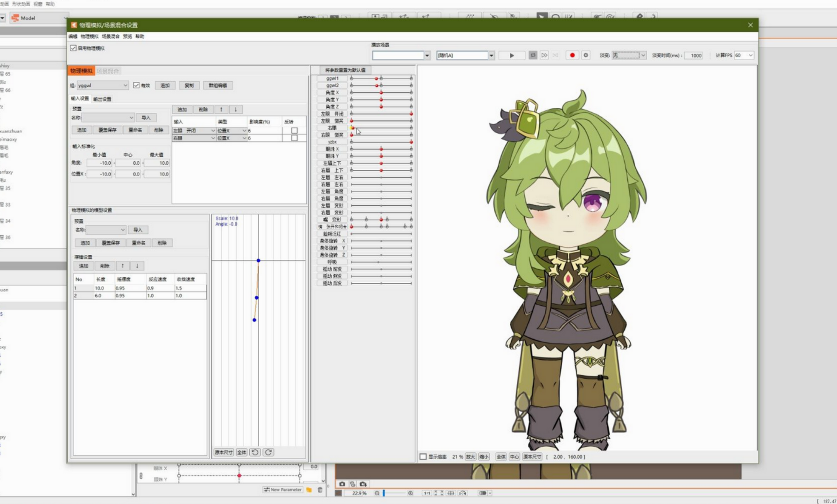837x504 pixels.
Task: Toggle 启用物理模拟 checkbox
Action: click(73, 48)
